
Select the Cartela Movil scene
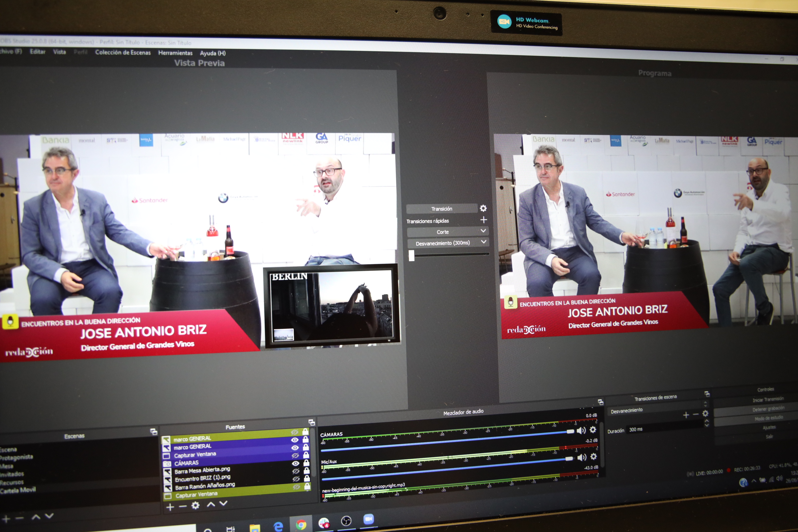tap(18, 490)
